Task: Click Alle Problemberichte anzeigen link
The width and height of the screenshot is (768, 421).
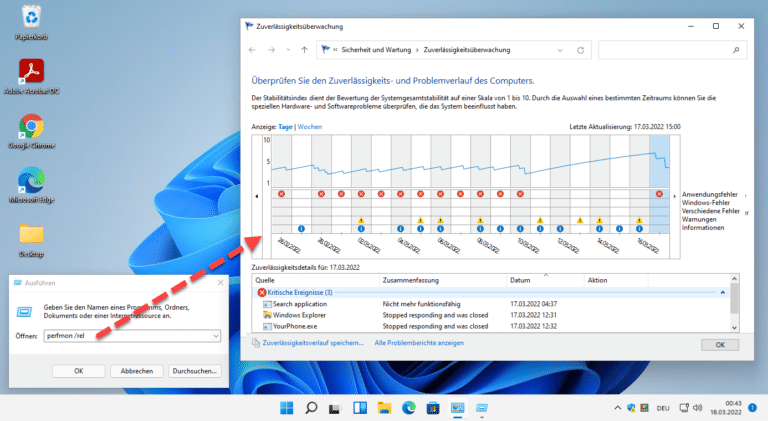Action: [419, 343]
